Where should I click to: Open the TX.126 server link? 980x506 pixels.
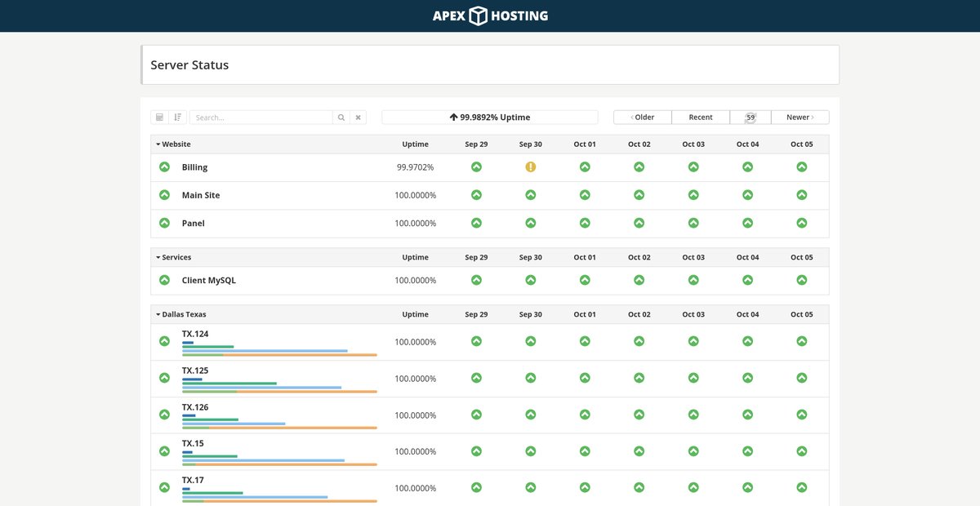pos(195,407)
